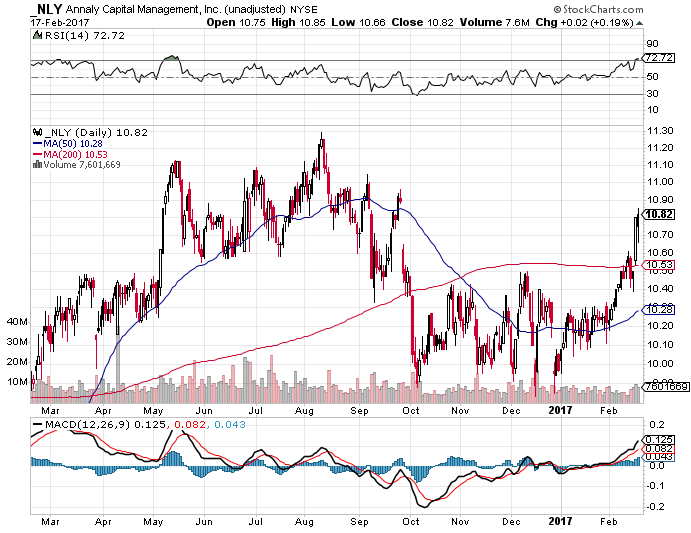
Task: Click the red 0.082 MACD signal value
Action: (190, 425)
